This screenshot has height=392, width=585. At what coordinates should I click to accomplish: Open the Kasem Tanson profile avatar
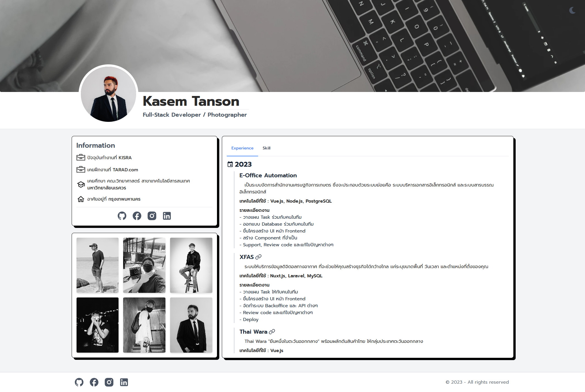pos(108,94)
